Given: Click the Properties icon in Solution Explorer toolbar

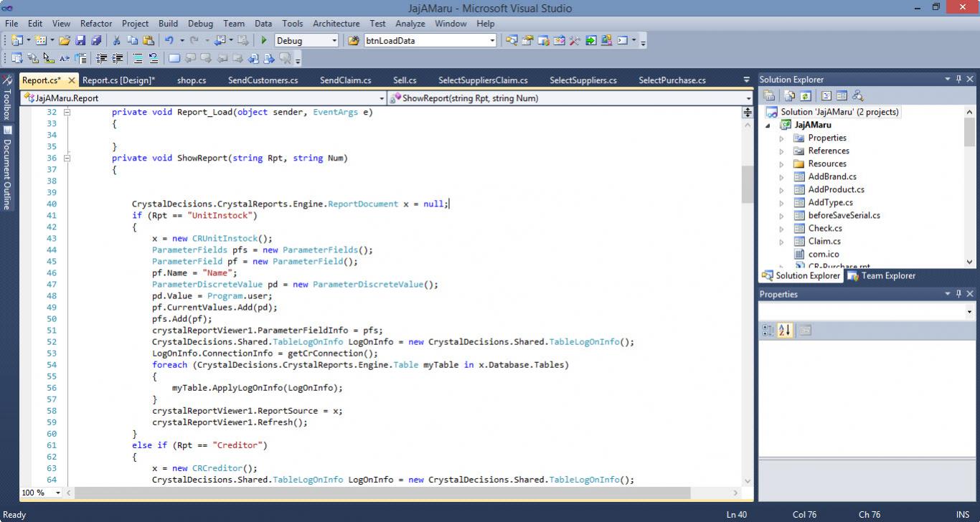Looking at the screenshot, I should (769, 96).
